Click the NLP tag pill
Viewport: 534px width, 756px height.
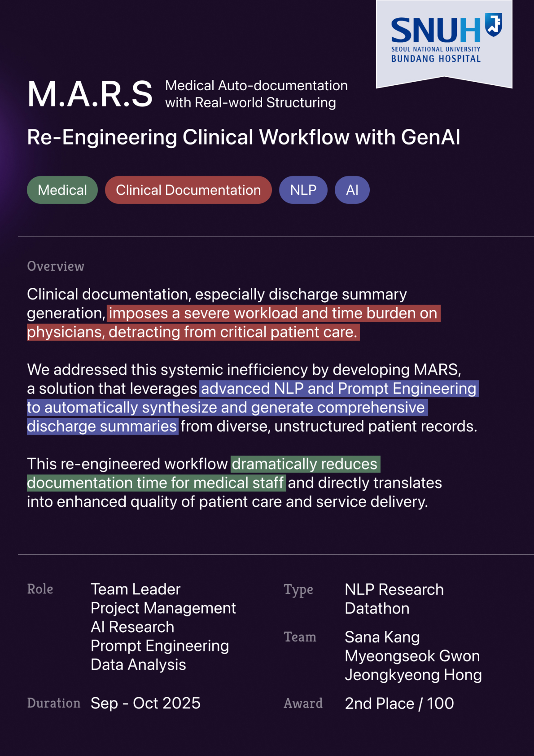303,190
